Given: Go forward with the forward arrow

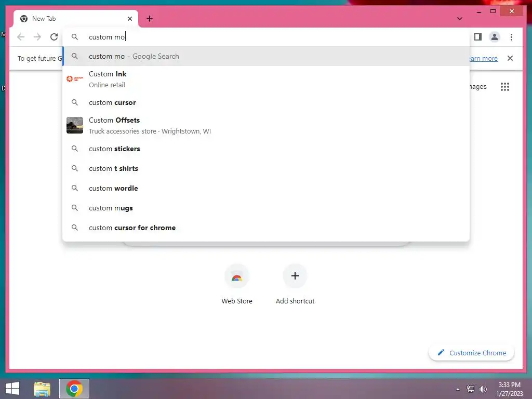Looking at the screenshot, I should click(x=37, y=37).
